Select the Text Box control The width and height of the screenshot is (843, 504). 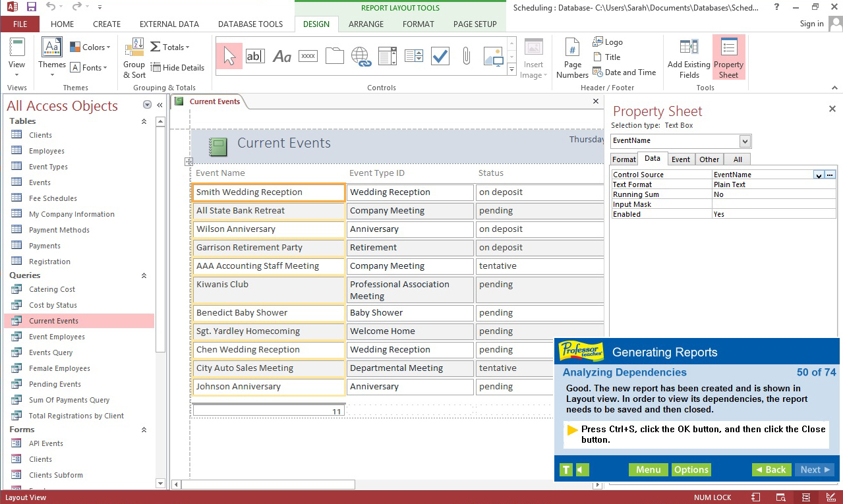pyautogui.click(x=255, y=56)
